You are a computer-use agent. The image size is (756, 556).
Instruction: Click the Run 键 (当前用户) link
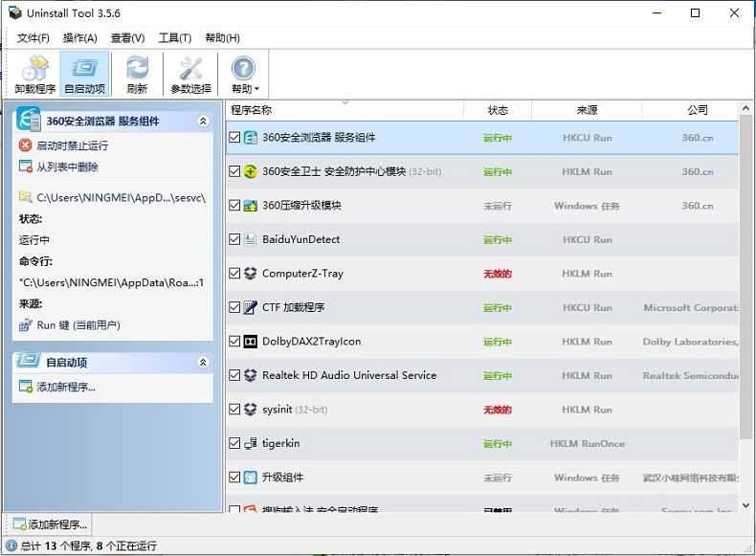78,325
